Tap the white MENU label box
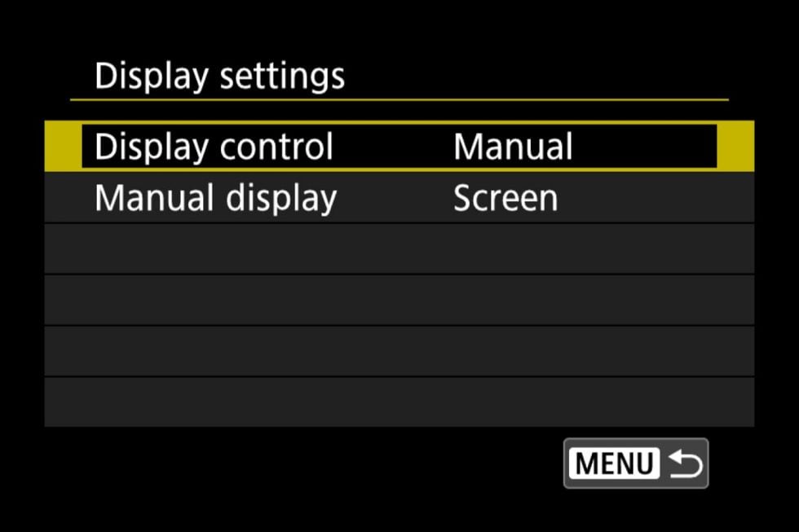 point(614,464)
